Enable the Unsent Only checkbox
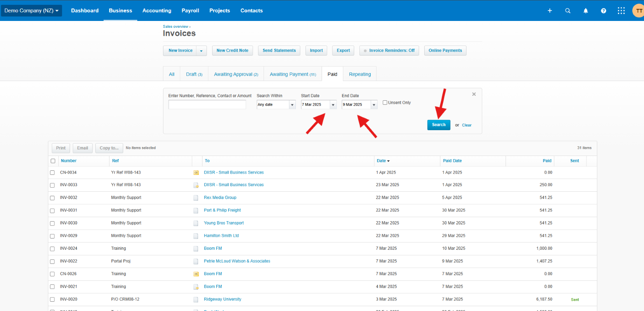The image size is (644, 311). click(x=385, y=102)
